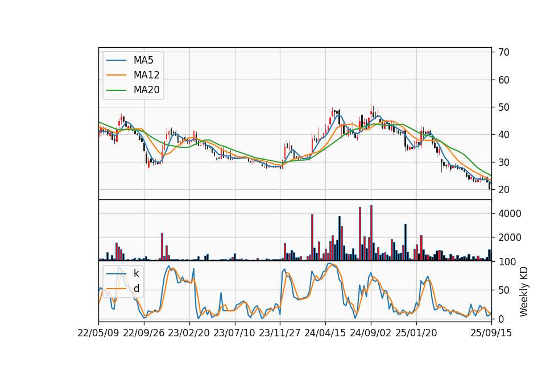This screenshot has height=392, width=546.
Task: Click the MA5 legend label
Action: pos(143,60)
